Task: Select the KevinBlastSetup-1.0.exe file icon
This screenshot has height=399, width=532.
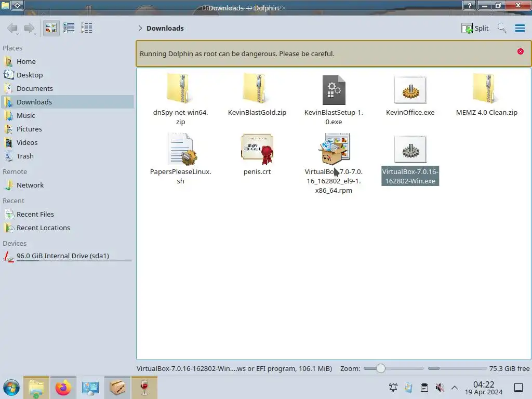Action: tap(334, 89)
